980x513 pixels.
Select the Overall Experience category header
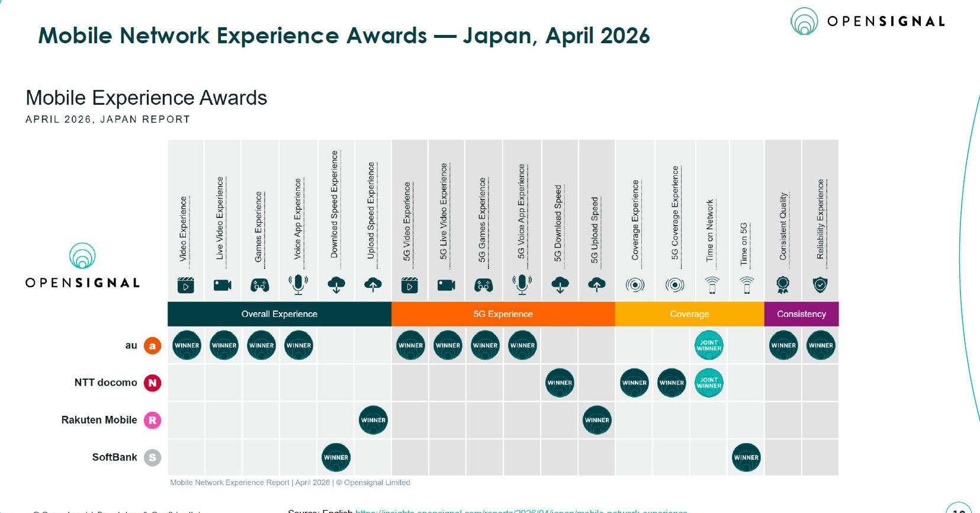pos(279,314)
